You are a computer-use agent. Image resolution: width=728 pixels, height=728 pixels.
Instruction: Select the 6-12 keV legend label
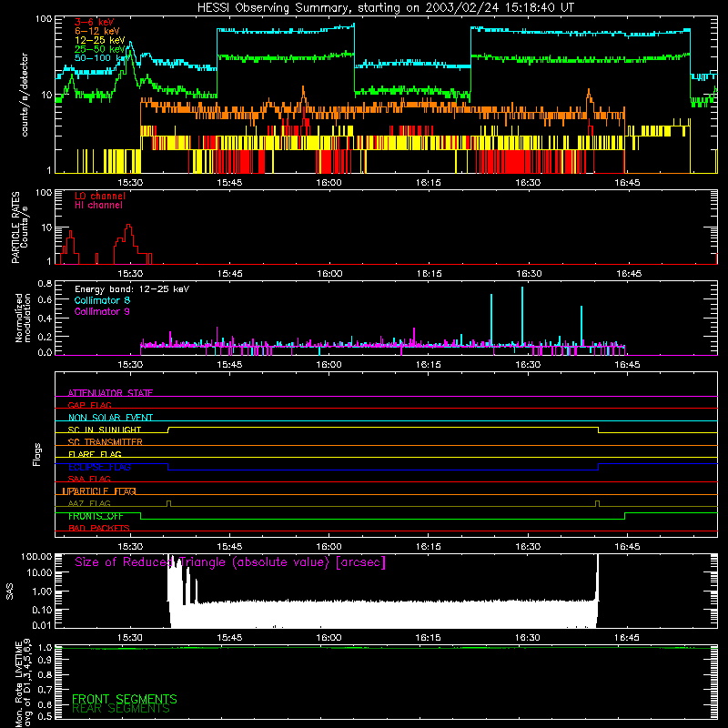97,31
